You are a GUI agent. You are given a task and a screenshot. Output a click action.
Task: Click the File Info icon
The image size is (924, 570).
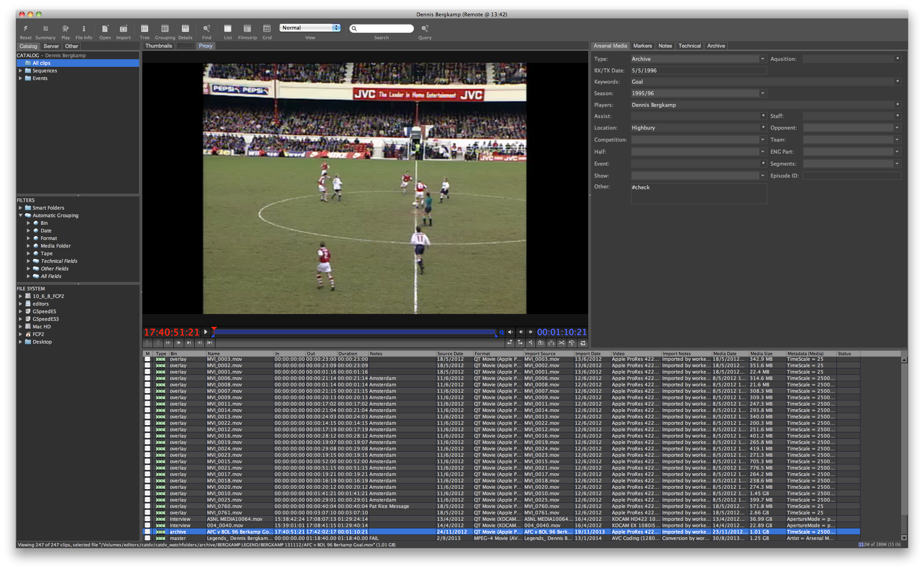pos(84,29)
